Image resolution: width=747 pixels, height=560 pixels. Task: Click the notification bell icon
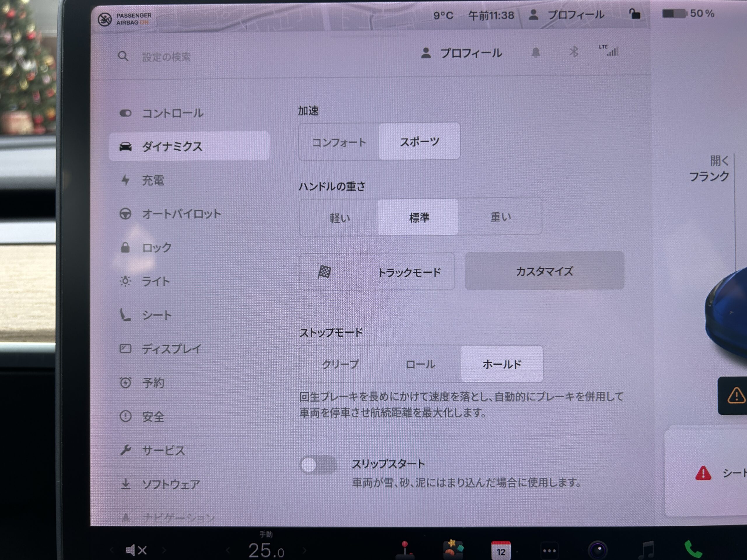[x=536, y=53]
